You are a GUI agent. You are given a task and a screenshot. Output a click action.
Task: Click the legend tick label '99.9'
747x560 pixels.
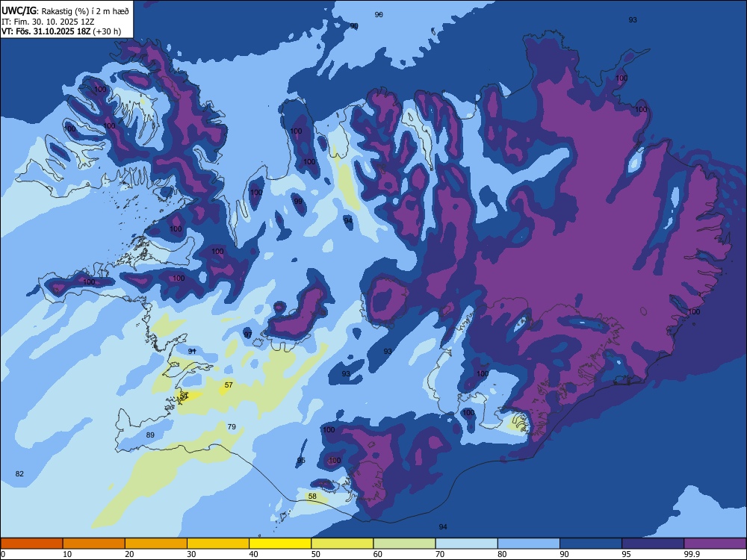(692, 554)
